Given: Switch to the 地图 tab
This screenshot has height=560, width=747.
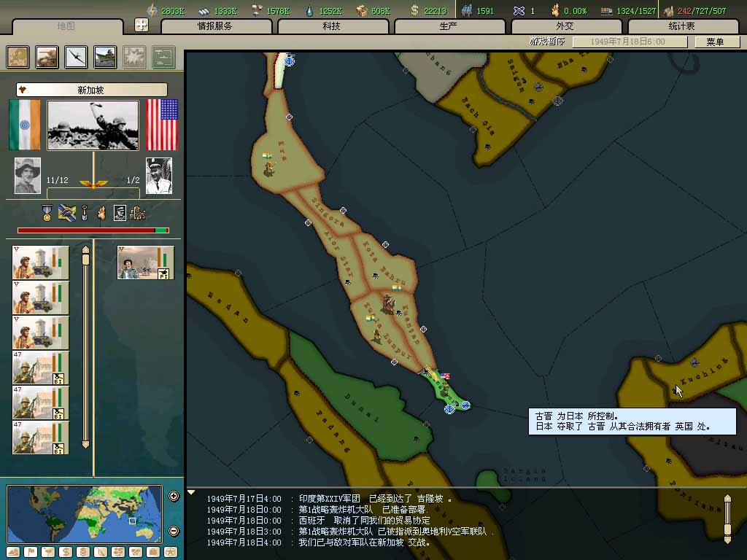Looking at the screenshot, I should 67,26.
